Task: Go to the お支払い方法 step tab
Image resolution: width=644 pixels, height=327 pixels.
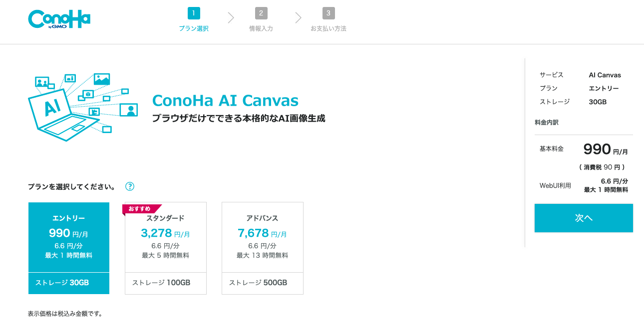Action: coord(328,28)
